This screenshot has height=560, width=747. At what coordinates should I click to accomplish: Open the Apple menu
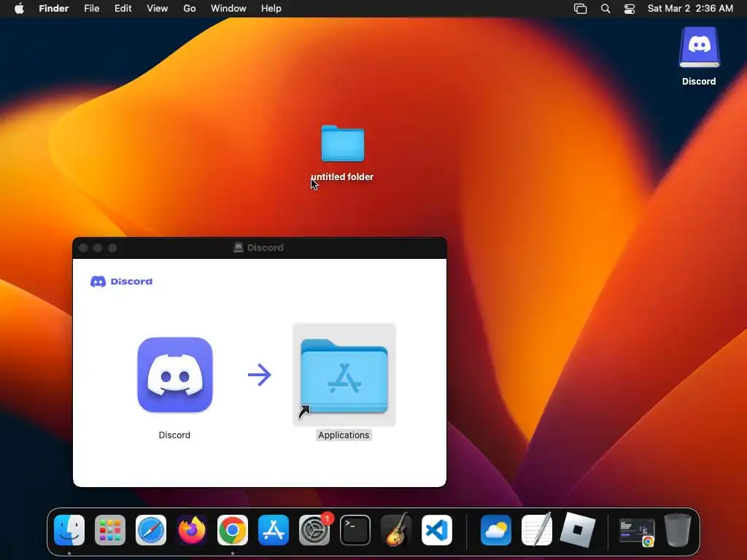tap(19, 9)
